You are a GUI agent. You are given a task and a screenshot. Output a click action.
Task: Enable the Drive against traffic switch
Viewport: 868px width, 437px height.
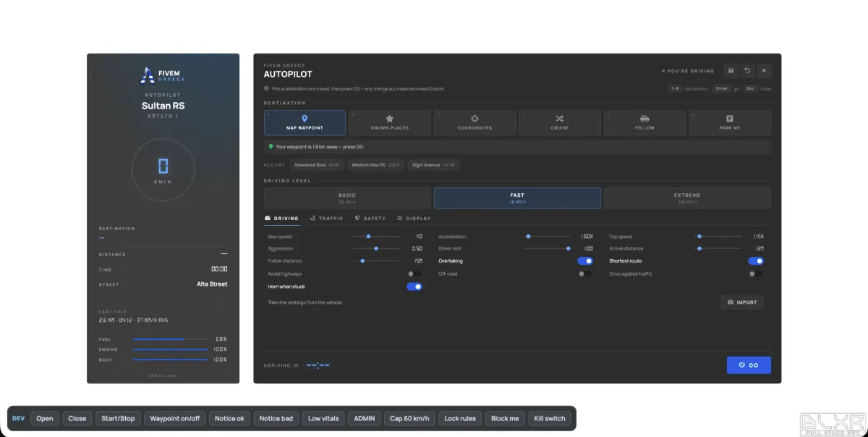coord(756,273)
